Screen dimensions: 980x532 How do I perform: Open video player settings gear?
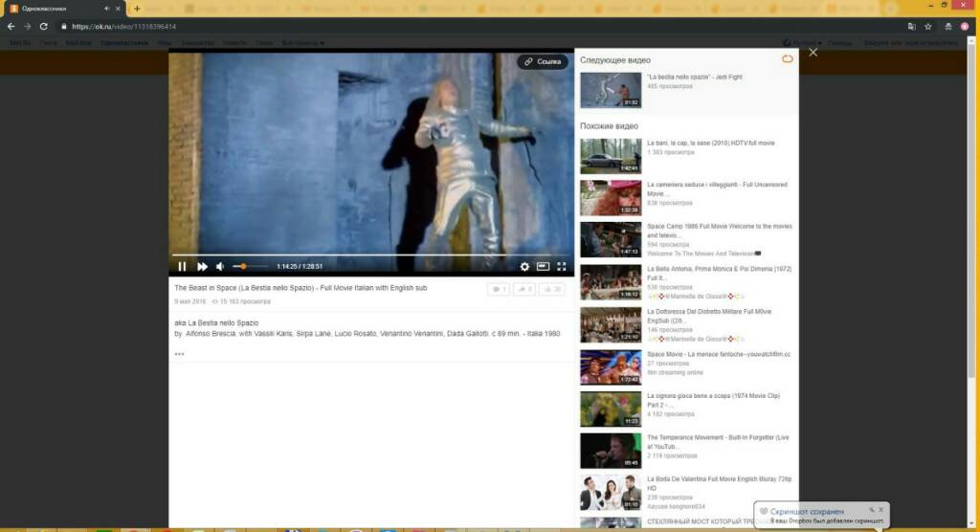pos(524,267)
